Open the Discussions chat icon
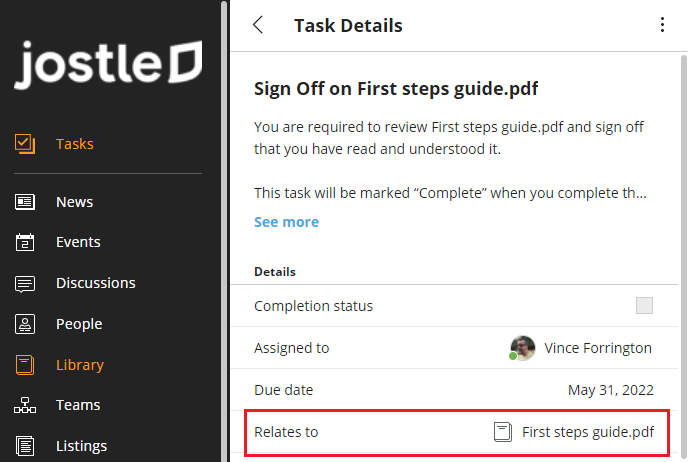This screenshot has height=462, width=688. pyautogui.click(x=25, y=283)
